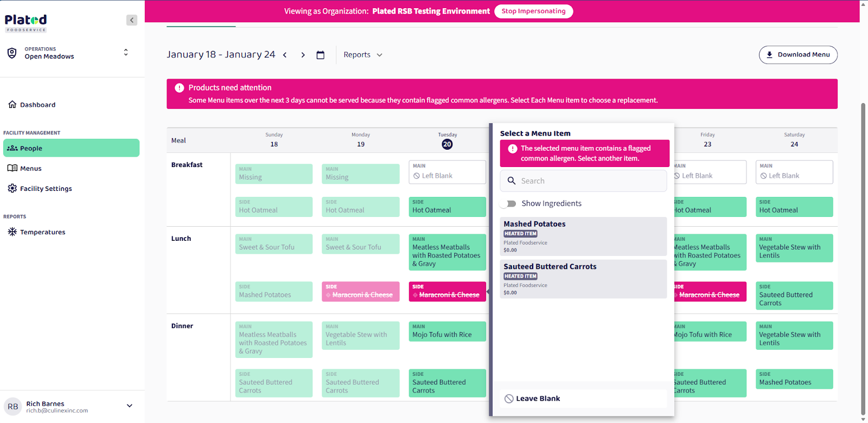Select Mashed Potatoes as replacement item

click(x=583, y=236)
